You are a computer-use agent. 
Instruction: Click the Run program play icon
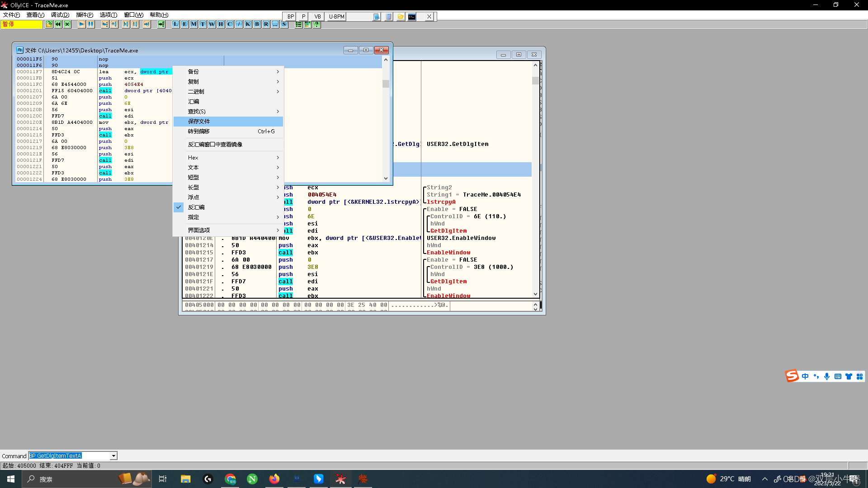click(x=81, y=24)
